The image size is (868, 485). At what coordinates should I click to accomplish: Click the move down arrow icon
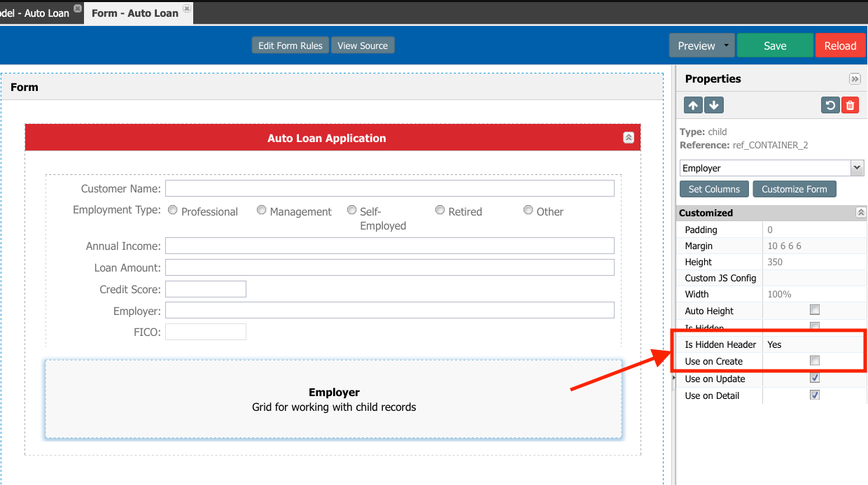point(714,106)
